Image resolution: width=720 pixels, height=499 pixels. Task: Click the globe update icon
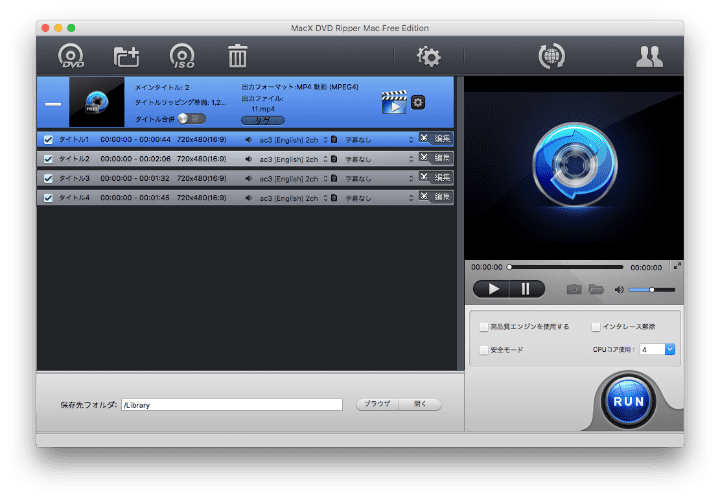pyautogui.click(x=551, y=56)
